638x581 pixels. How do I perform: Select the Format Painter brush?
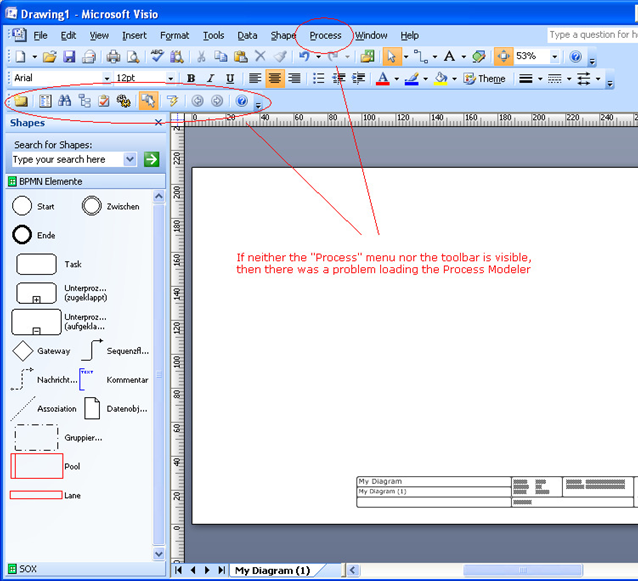[x=280, y=57]
